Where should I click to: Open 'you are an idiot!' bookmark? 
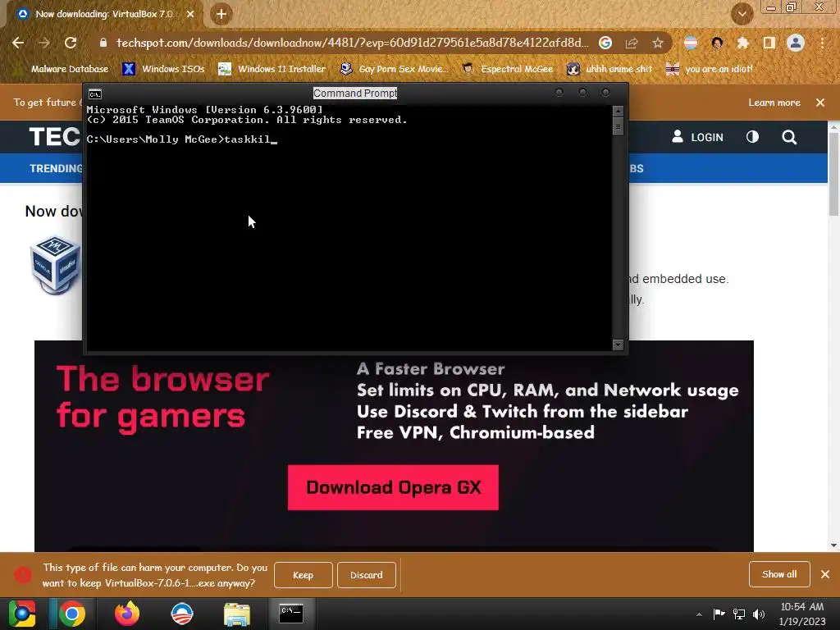(710, 69)
